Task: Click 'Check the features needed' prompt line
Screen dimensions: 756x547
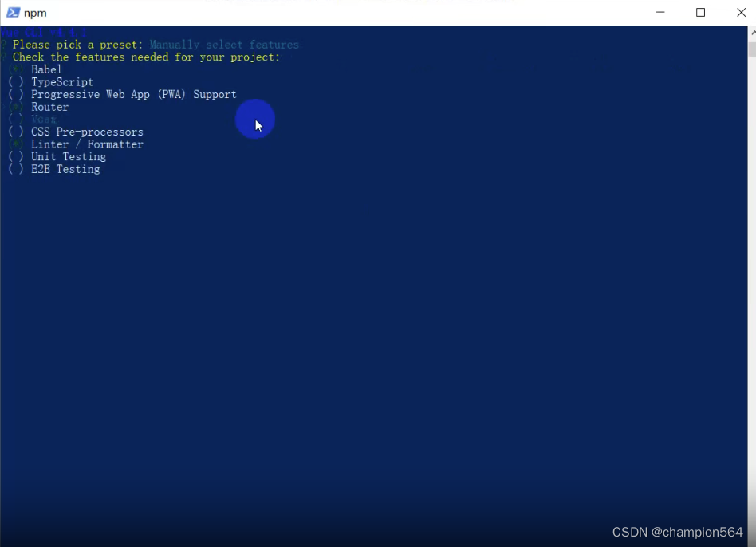Action: click(x=146, y=57)
